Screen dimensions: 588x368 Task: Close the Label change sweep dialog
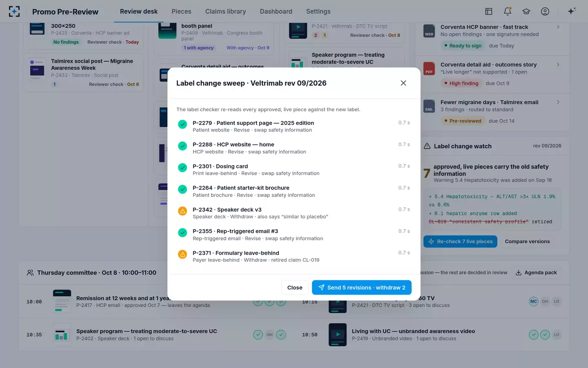click(403, 83)
